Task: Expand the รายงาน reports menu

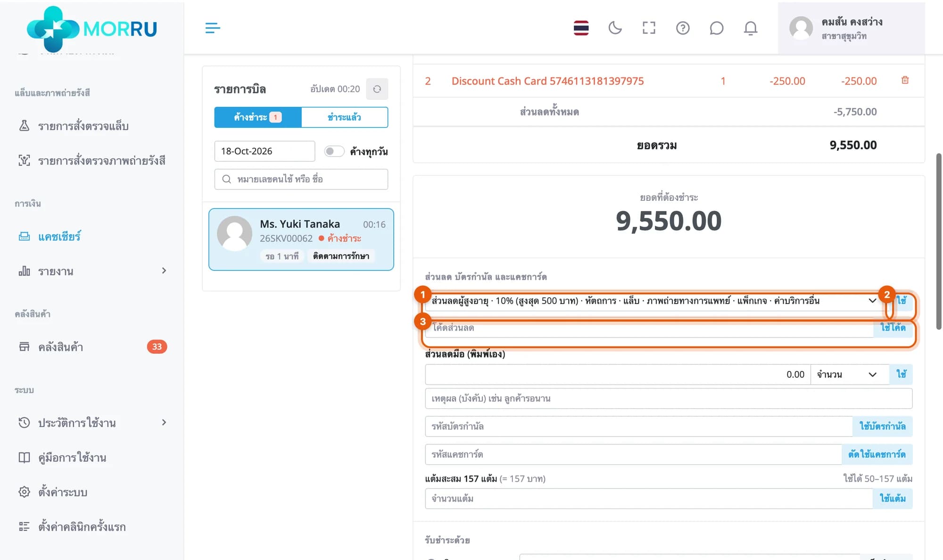Action: [92, 271]
